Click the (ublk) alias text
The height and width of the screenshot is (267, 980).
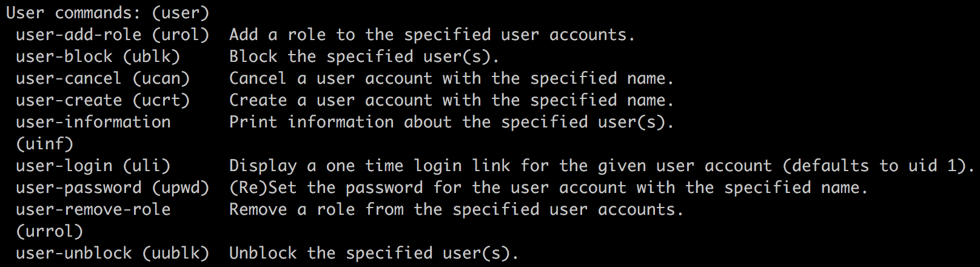tap(151, 56)
